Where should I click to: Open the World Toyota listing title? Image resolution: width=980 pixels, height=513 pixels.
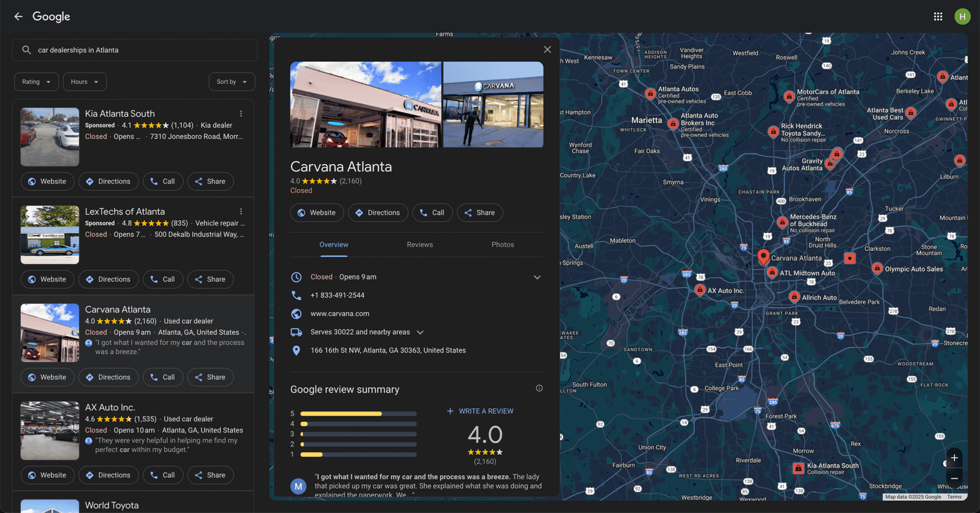pyautogui.click(x=111, y=506)
